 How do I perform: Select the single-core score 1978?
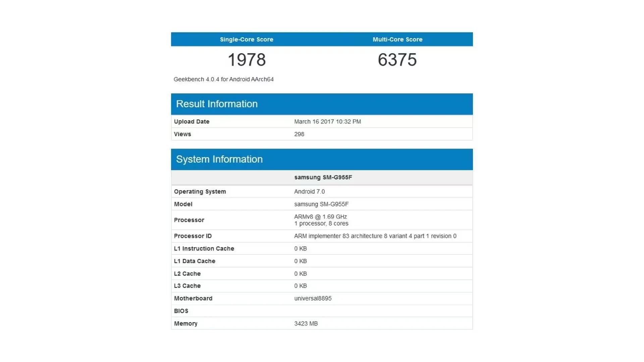click(247, 60)
